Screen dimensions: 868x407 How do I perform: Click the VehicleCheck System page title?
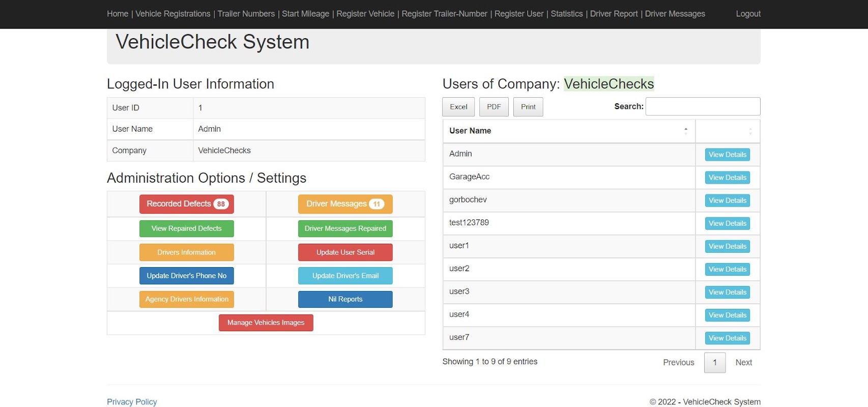(213, 42)
